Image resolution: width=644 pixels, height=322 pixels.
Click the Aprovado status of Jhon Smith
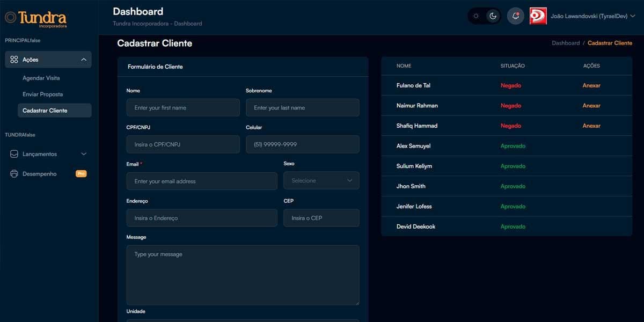coord(513,186)
